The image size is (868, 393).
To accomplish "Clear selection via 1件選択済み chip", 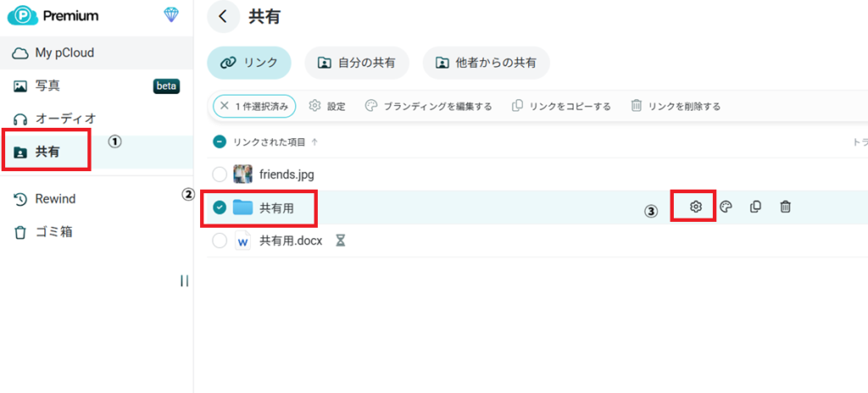I will point(253,107).
